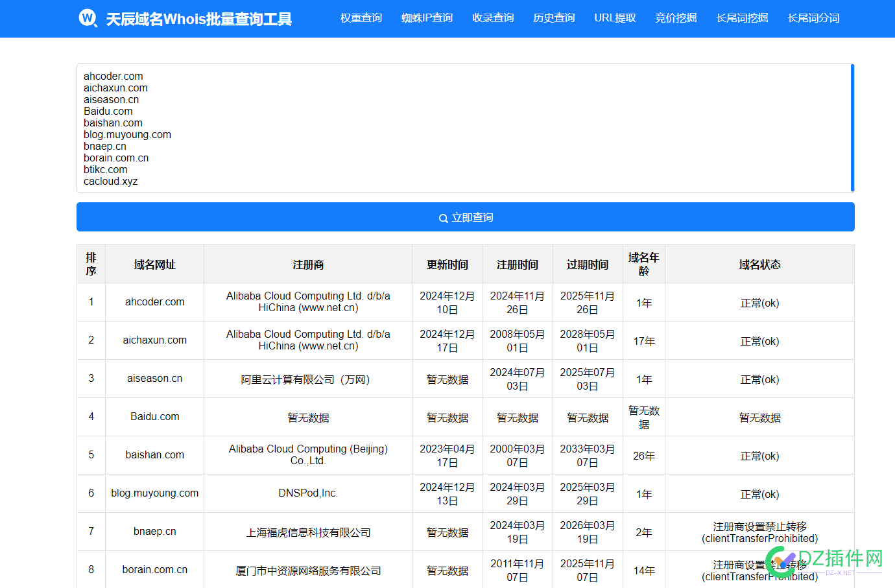Select baishan.com cell in results table
This screenshot has height=588, width=895.
(x=154, y=455)
